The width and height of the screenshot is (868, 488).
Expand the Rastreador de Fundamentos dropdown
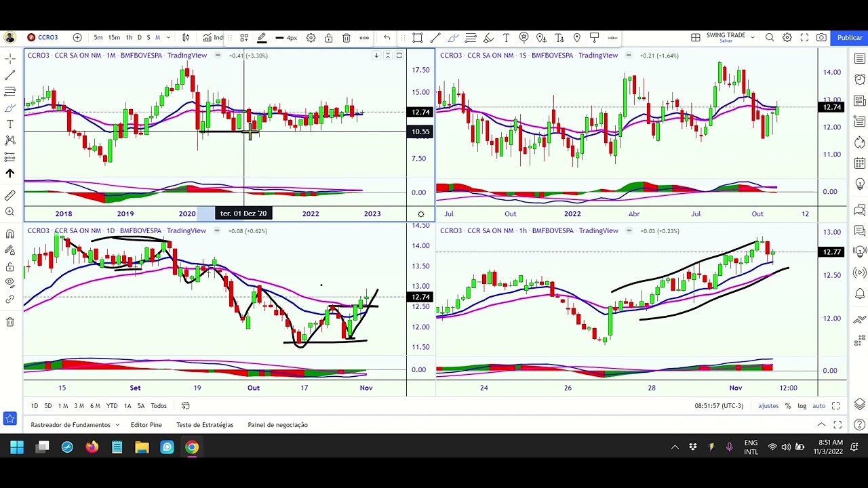click(x=117, y=425)
